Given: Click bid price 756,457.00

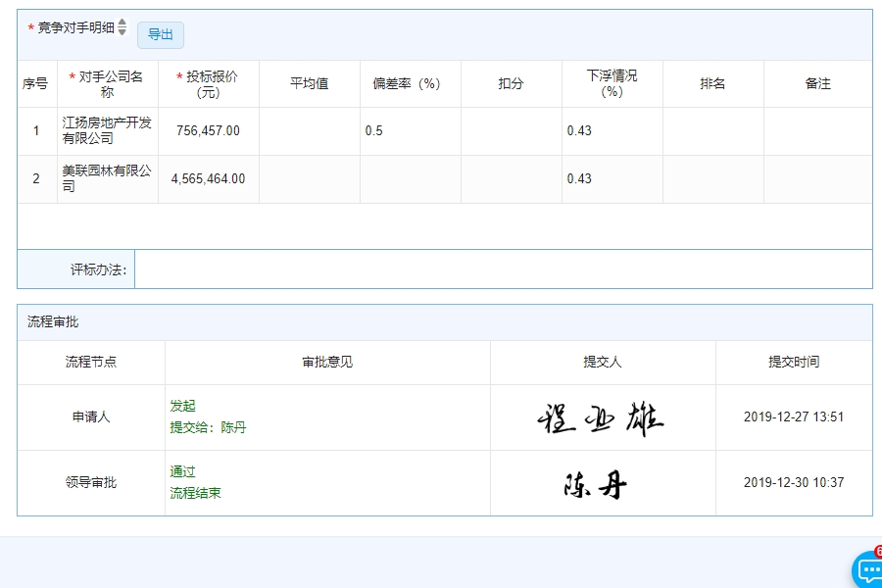Looking at the screenshot, I should (208, 130).
